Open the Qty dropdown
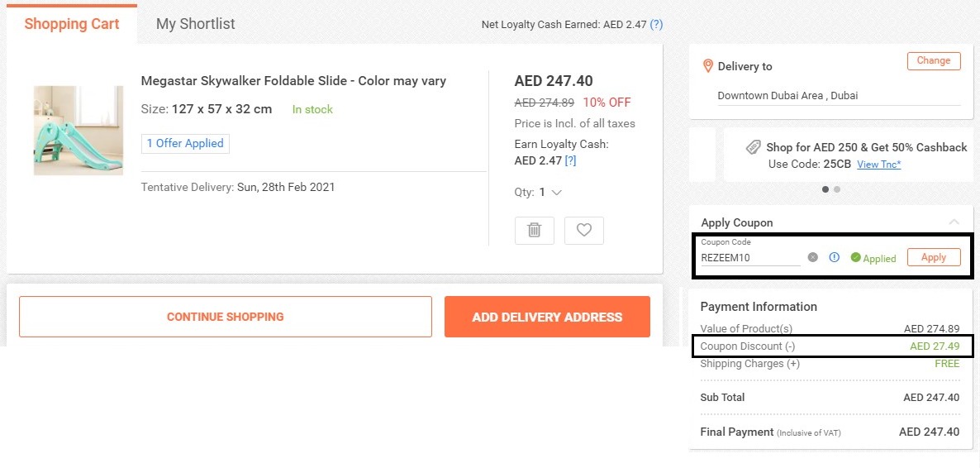Screen dimensions: 980x468 pyautogui.click(x=551, y=193)
